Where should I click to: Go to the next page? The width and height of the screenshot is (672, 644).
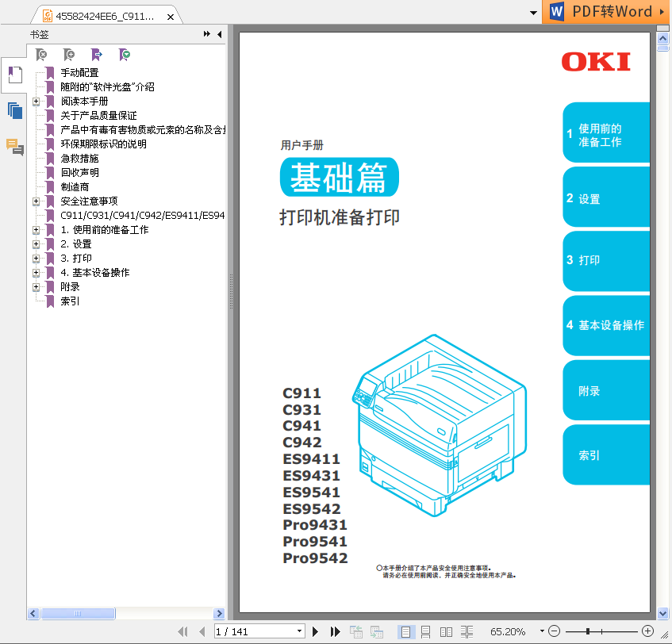tap(316, 631)
